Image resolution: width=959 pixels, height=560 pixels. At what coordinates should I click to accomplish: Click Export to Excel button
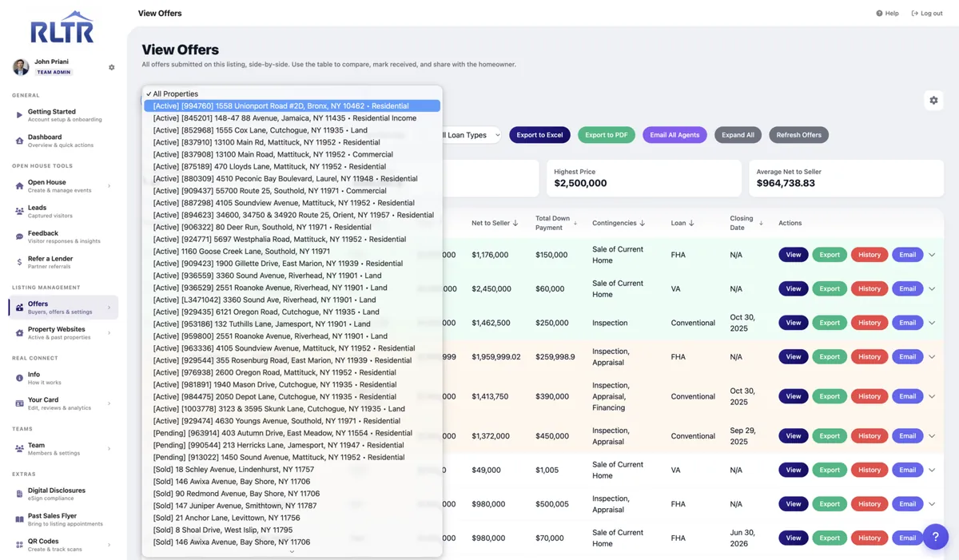(539, 135)
